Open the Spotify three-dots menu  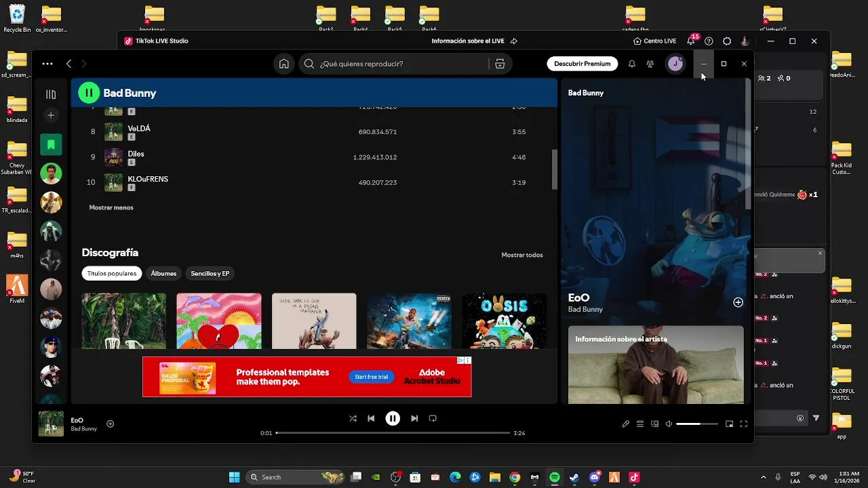47,64
